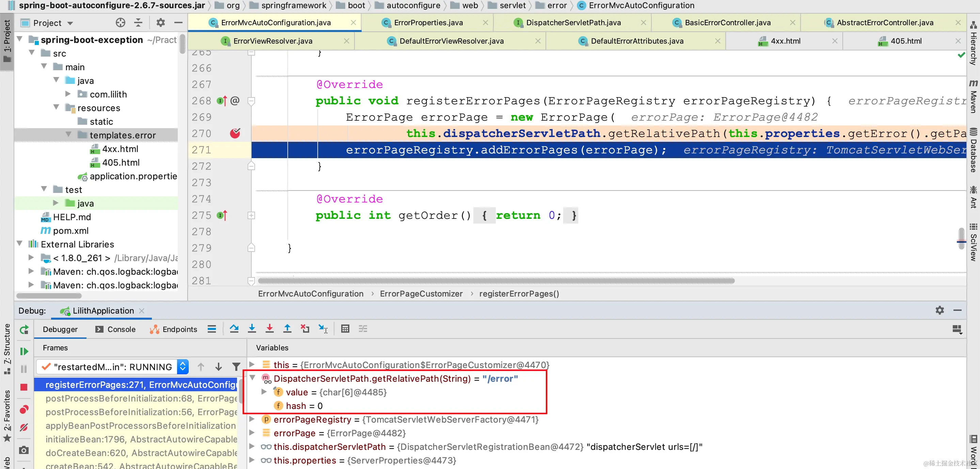Image resolution: width=980 pixels, height=469 pixels.
Task: Close the 405.html editor tab
Action: (958, 41)
